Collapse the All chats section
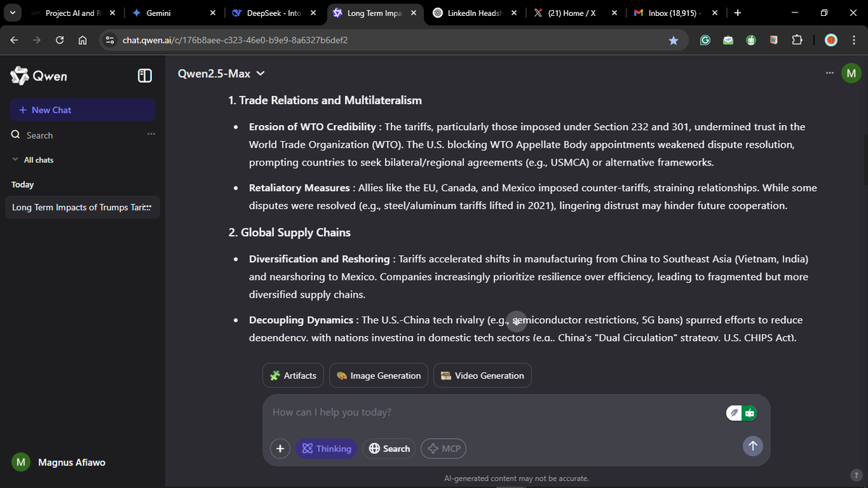 tap(33, 160)
